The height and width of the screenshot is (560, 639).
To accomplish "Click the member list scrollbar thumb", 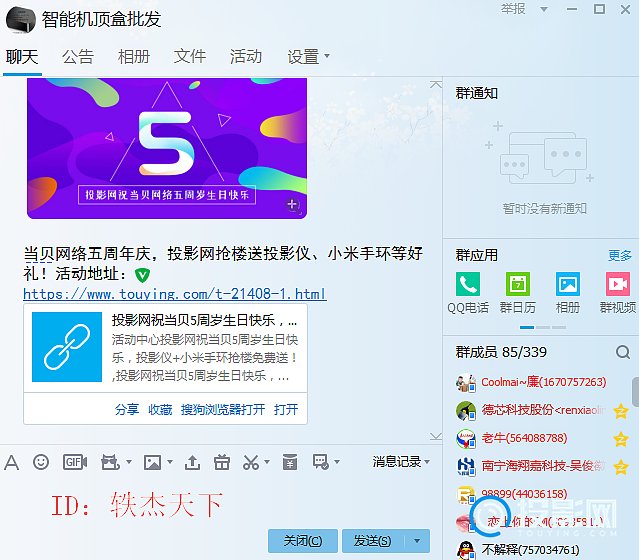I will tap(635, 392).
